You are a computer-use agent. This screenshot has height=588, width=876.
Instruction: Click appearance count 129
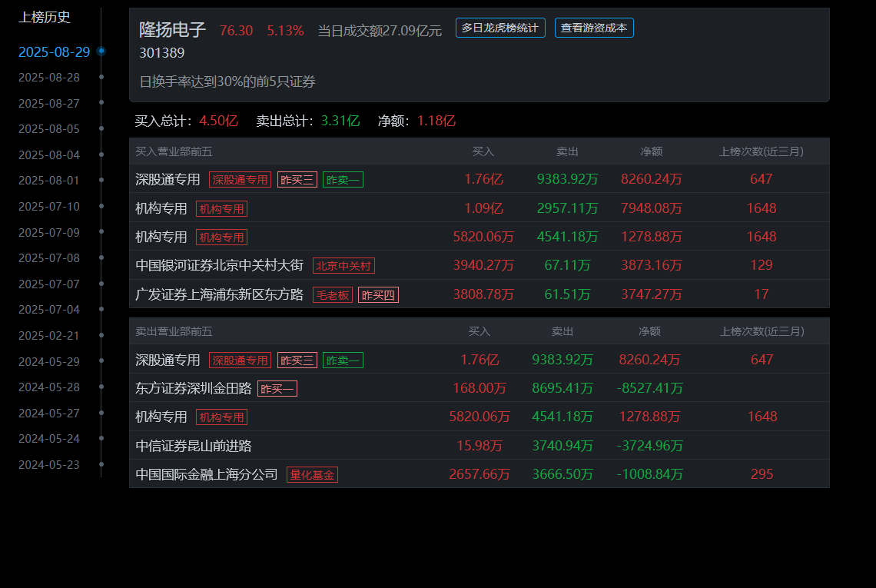(762, 265)
